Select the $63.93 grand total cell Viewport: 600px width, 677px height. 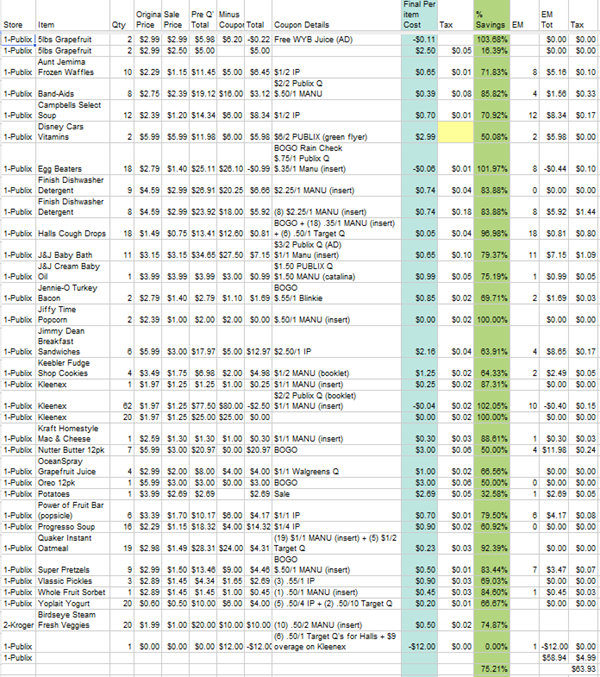(x=584, y=669)
